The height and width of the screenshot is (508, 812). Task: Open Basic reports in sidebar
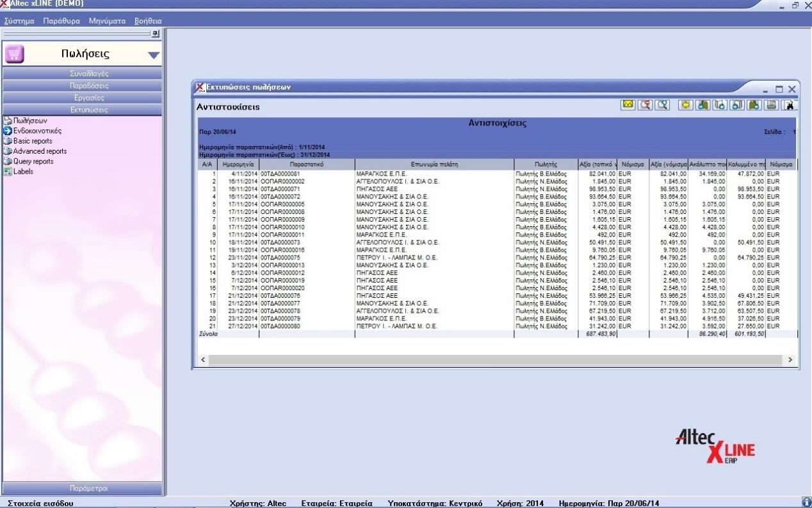(x=28, y=141)
